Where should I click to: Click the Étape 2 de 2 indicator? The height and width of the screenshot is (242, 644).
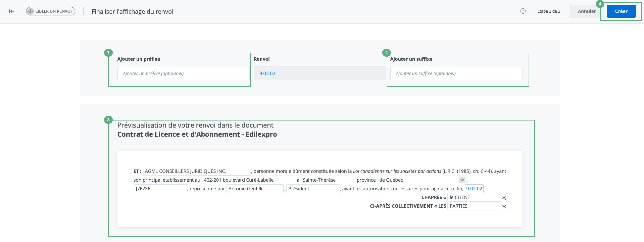pos(549,11)
